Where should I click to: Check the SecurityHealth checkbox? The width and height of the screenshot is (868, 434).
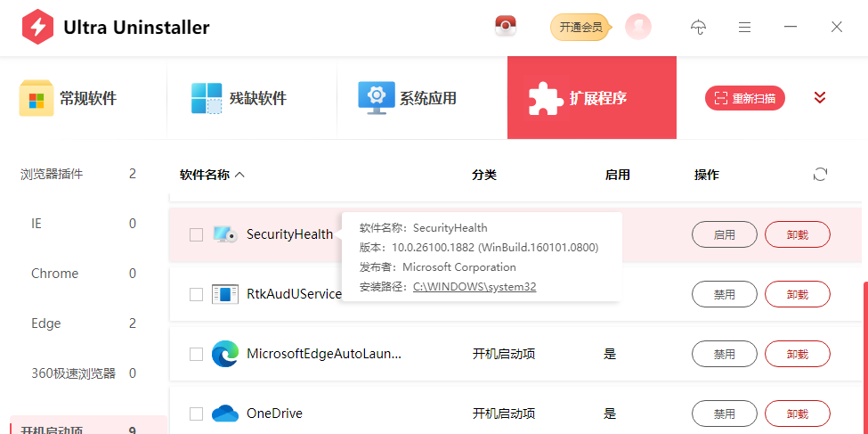point(196,234)
